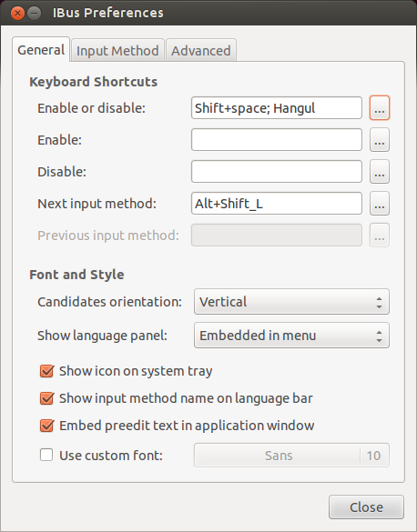Click the 'Next input method:' label
417x532 pixels.
tap(97, 204)
